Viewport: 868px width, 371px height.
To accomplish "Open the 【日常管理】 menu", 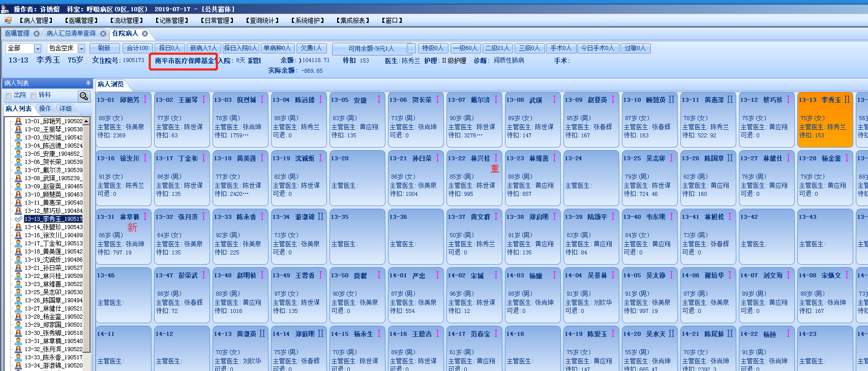I will (217, 20).
